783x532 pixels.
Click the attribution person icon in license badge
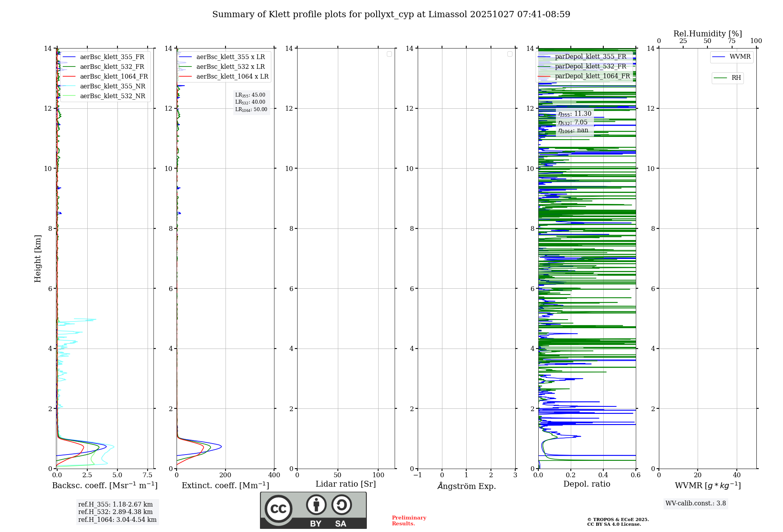tap(316, 505)
